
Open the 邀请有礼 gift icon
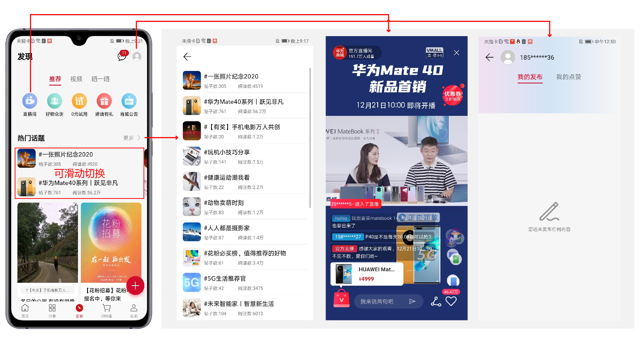tap(104, 101)
